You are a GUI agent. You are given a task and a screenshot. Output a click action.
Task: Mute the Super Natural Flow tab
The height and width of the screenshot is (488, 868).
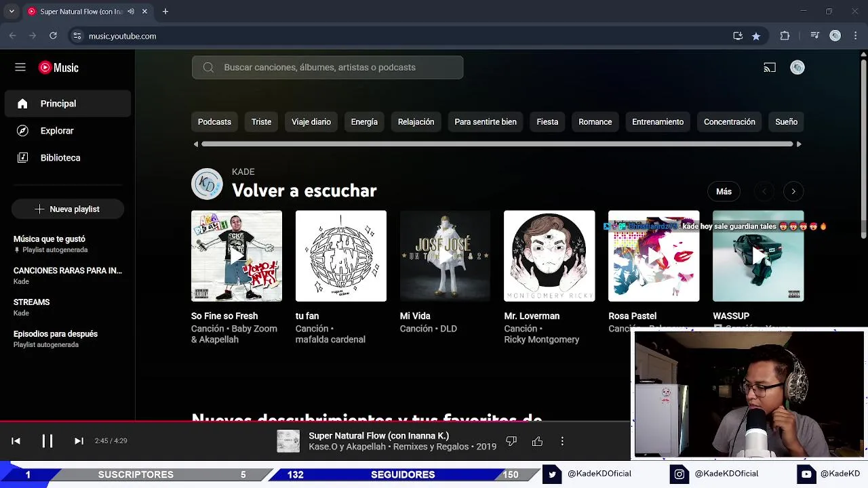(131, 12)
